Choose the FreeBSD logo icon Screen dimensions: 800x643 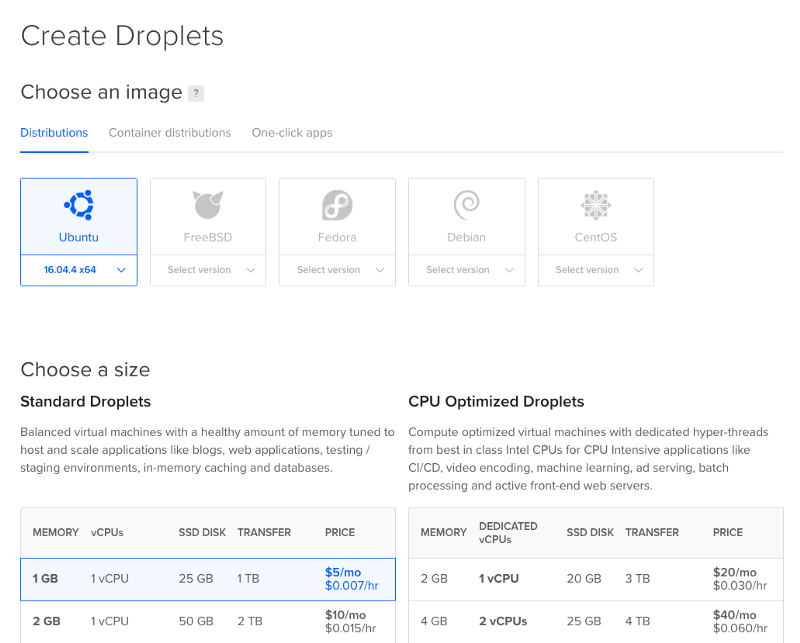pos(208,205)
